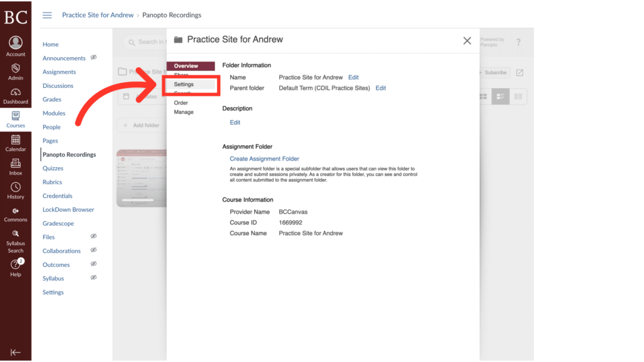Open Rubrics in course navigation

[52, 182]
